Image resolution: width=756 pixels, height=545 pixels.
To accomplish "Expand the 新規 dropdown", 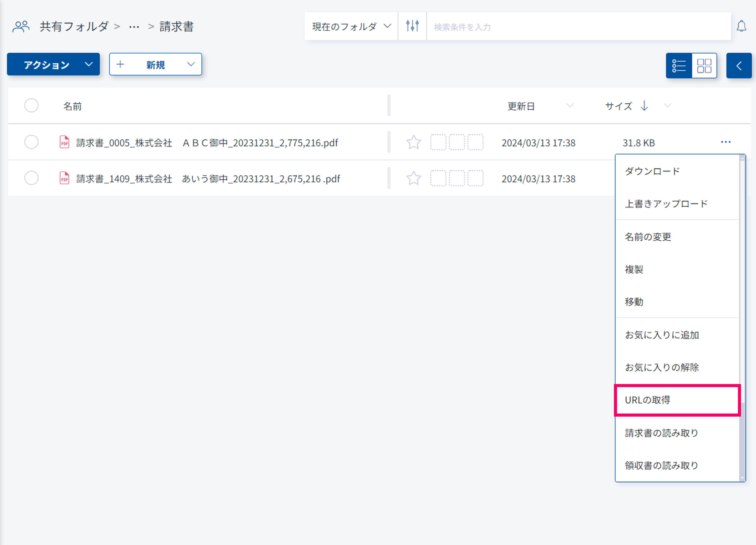I will coord(155,64).
